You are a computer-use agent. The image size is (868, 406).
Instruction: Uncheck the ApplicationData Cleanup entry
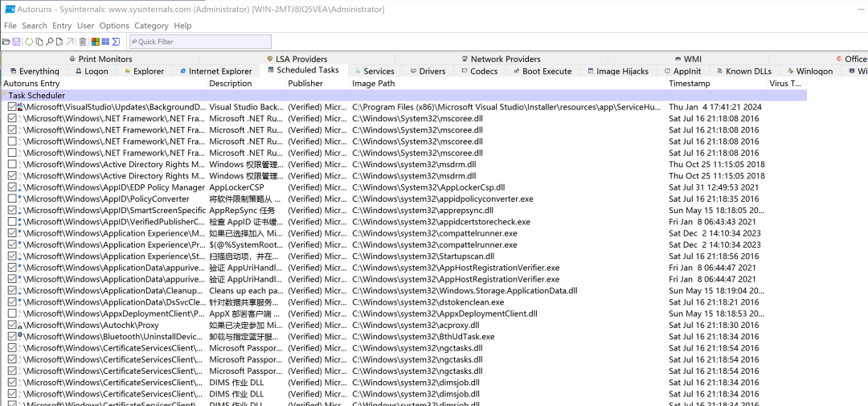point(12,290)
